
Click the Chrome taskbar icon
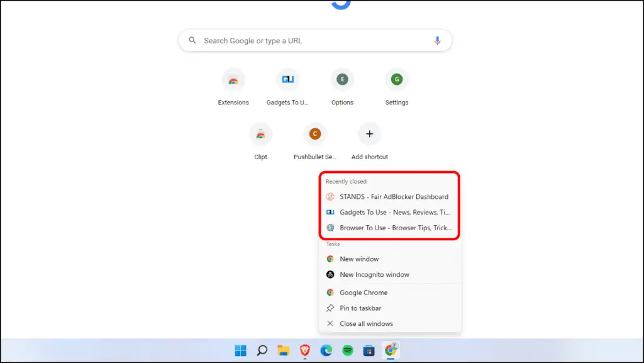point(391,350)
